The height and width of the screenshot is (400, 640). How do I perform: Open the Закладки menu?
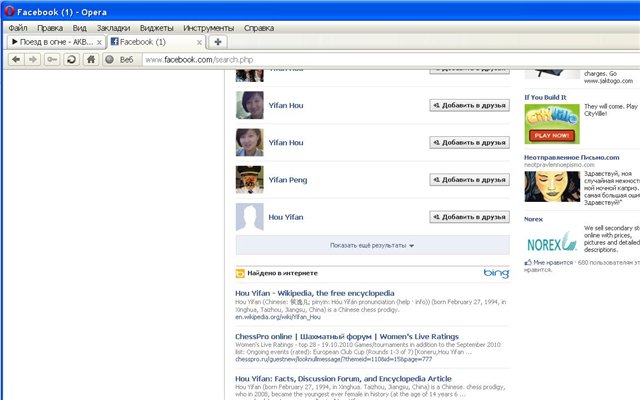tap(113, 28)
